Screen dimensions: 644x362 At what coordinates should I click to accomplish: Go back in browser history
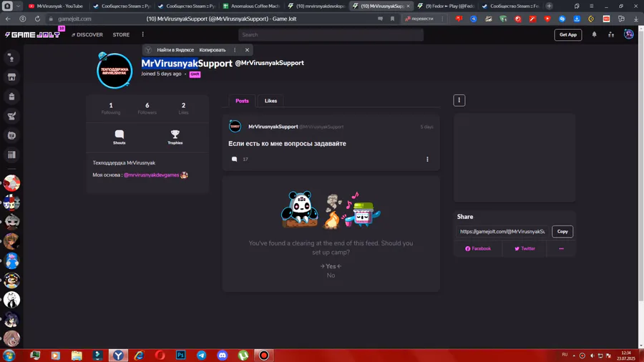[8, 19]
